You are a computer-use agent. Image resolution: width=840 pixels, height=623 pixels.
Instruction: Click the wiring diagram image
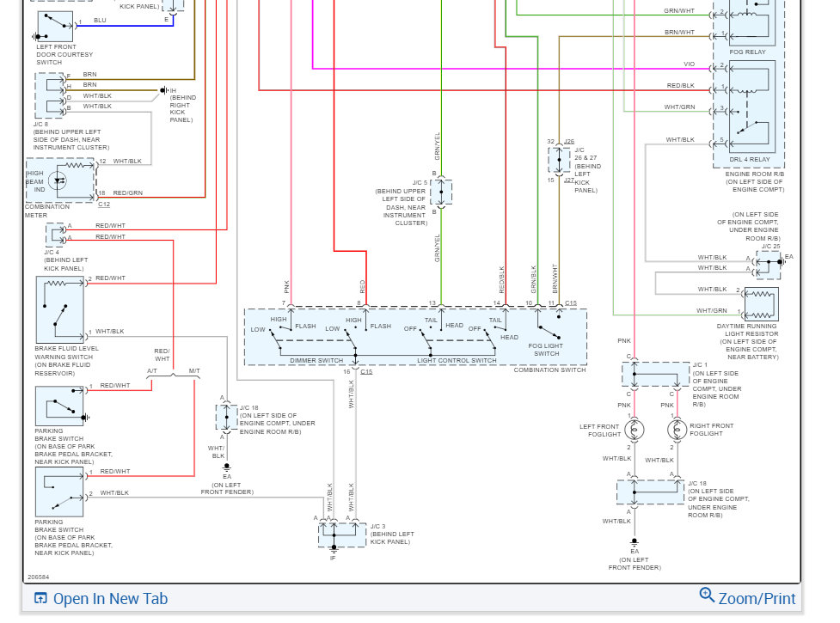[412, 291]
